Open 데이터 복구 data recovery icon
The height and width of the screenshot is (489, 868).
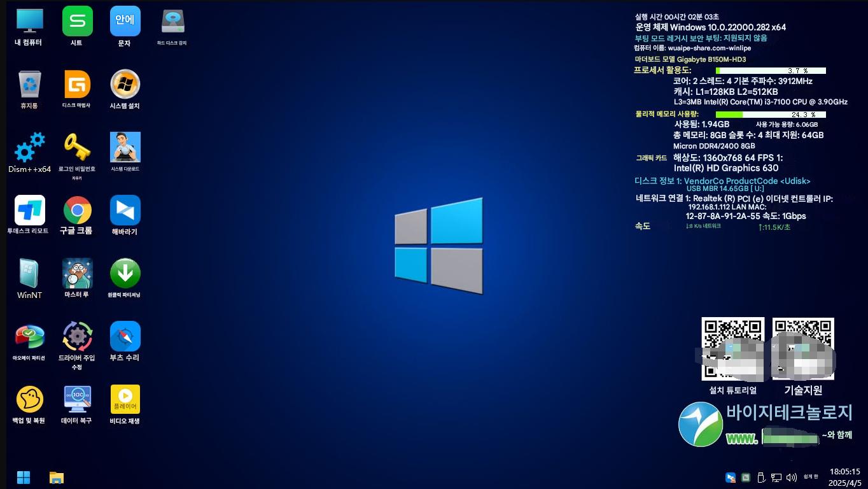(77, 399)
